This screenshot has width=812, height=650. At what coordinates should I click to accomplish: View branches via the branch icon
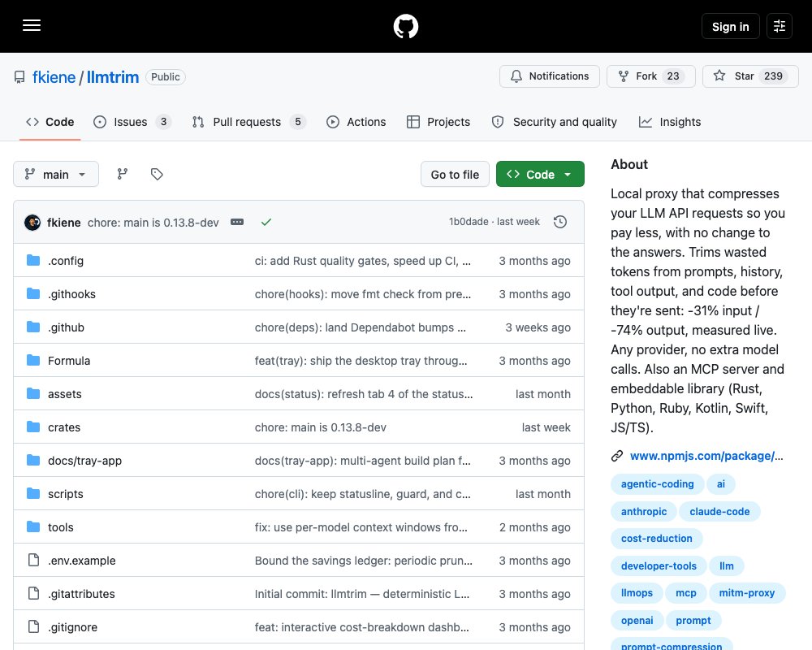pos(123,174)
